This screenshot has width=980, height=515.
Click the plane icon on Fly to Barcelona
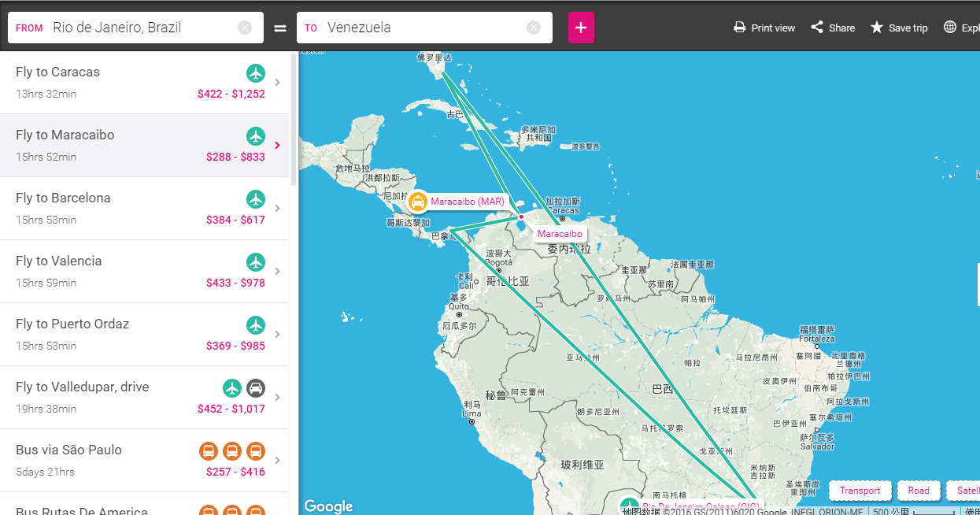(256, 199)
